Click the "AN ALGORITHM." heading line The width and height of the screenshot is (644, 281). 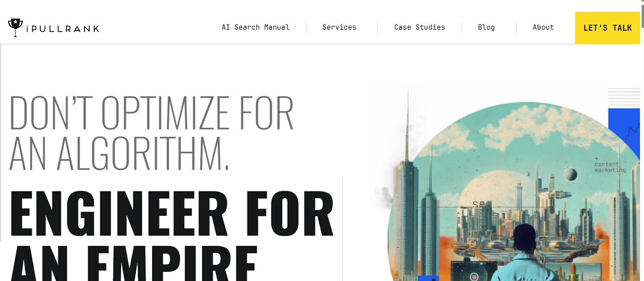[x=120, y=154]
